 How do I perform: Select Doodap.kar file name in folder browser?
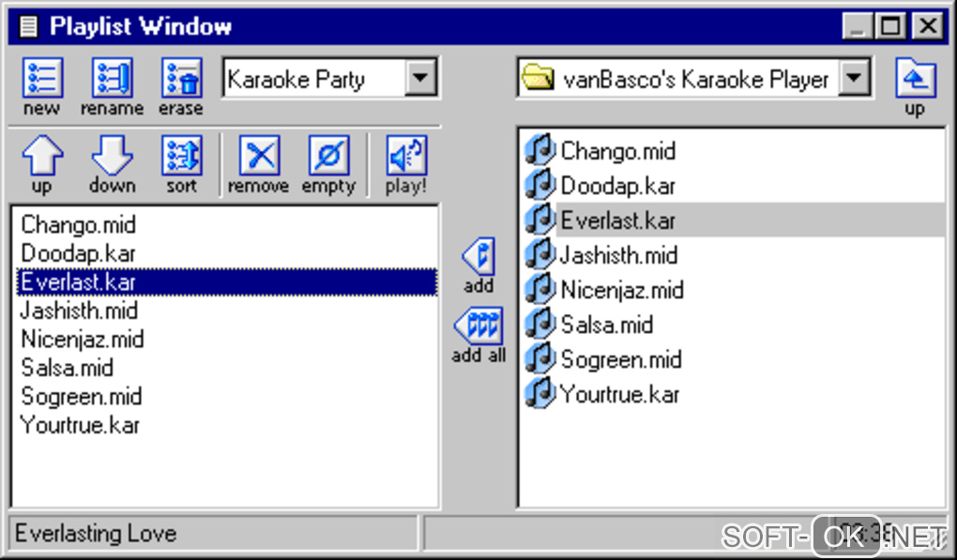click(x=618, y=186)
